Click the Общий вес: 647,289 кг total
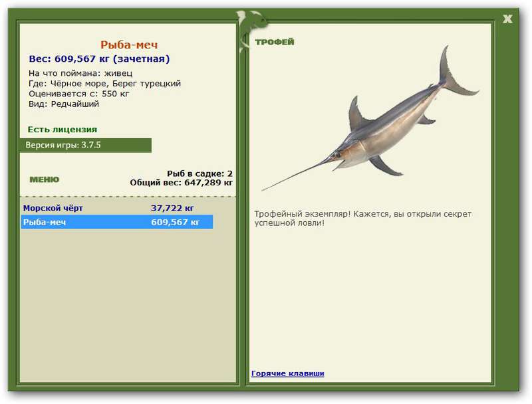The image size is (532, 404). tap(181, 183)
